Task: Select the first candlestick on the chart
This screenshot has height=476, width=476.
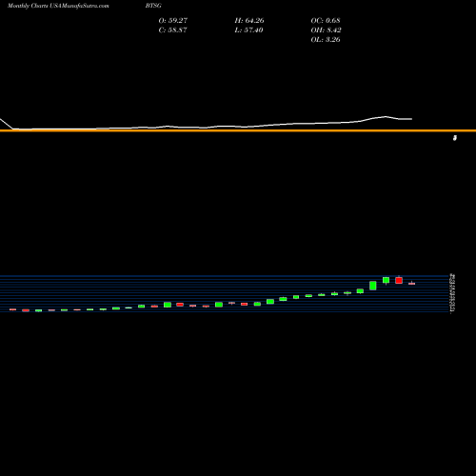Action: 12,309
